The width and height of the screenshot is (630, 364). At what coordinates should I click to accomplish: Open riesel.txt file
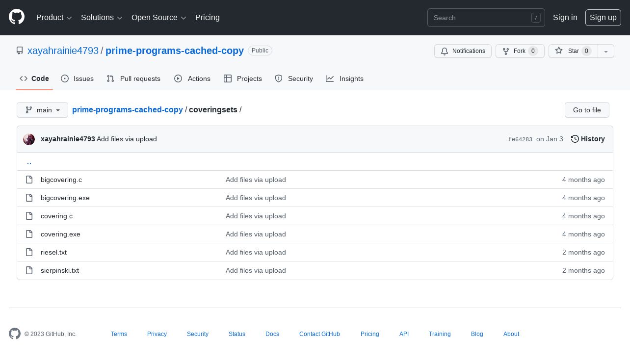53,252
